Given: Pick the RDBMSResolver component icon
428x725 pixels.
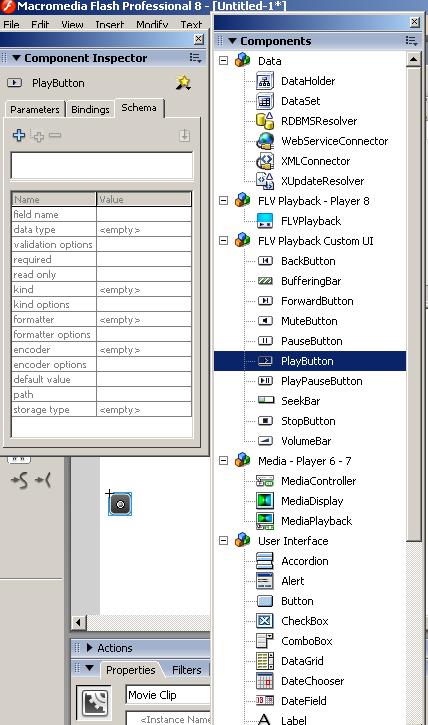Looking at the screenshot, I should 264,121.
